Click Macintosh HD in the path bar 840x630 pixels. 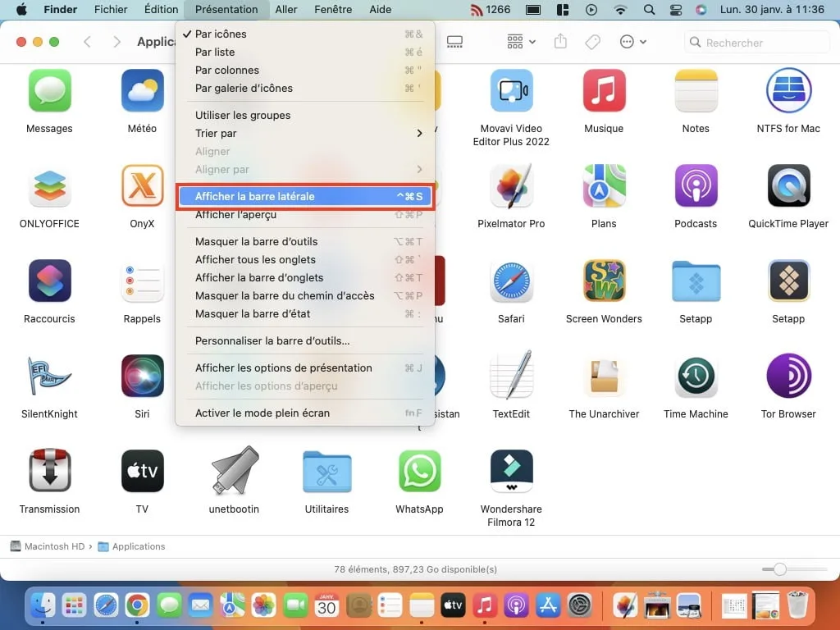[x=52, y=546]
